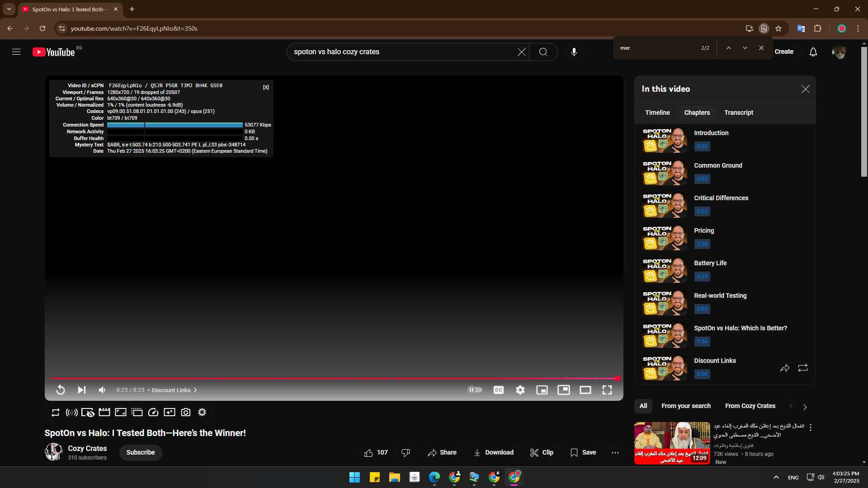This screenshot has width=868, height=488.
Task: Select Critical Differences chapter
Action: [725, 205]
